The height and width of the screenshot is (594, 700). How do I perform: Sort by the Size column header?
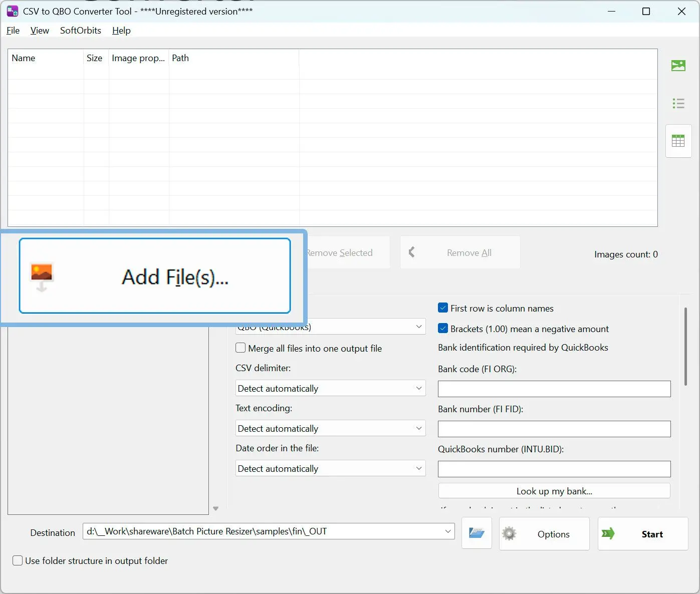pos(96,58)
